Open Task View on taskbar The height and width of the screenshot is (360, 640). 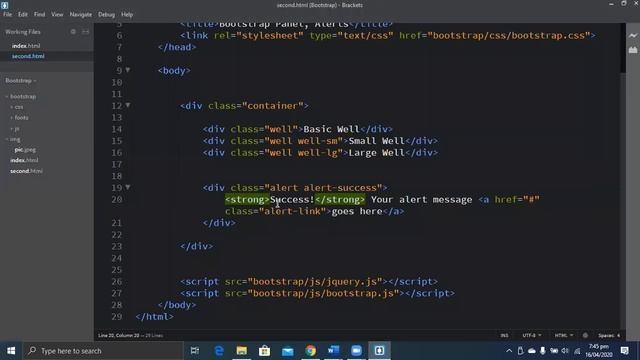[195, 351]
